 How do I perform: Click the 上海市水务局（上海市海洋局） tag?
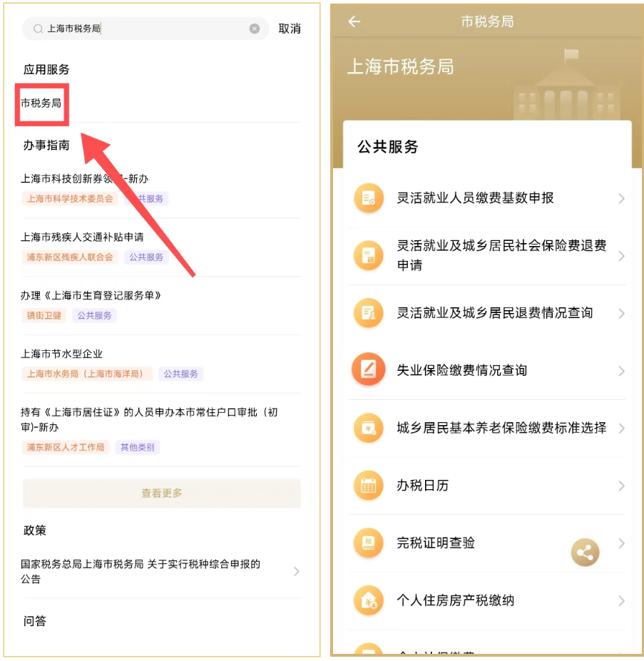pyautogui.click(x=87, y=374)
